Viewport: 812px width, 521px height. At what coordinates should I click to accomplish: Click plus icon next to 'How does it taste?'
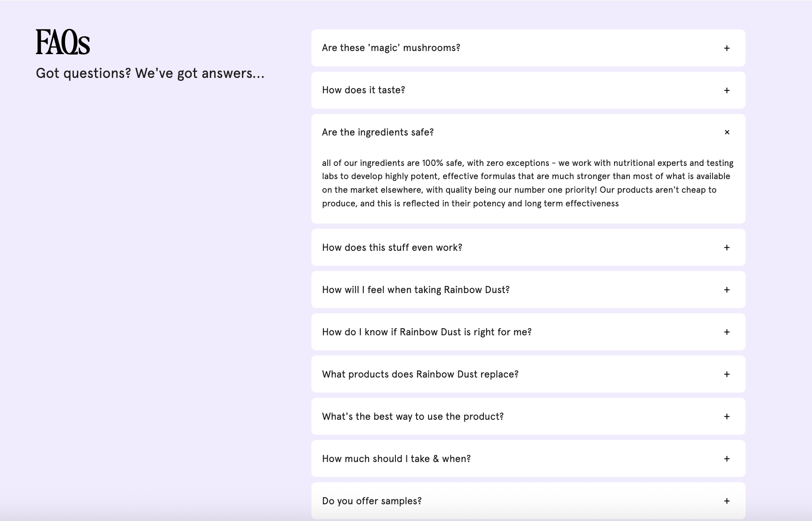[x=727, y=90]
